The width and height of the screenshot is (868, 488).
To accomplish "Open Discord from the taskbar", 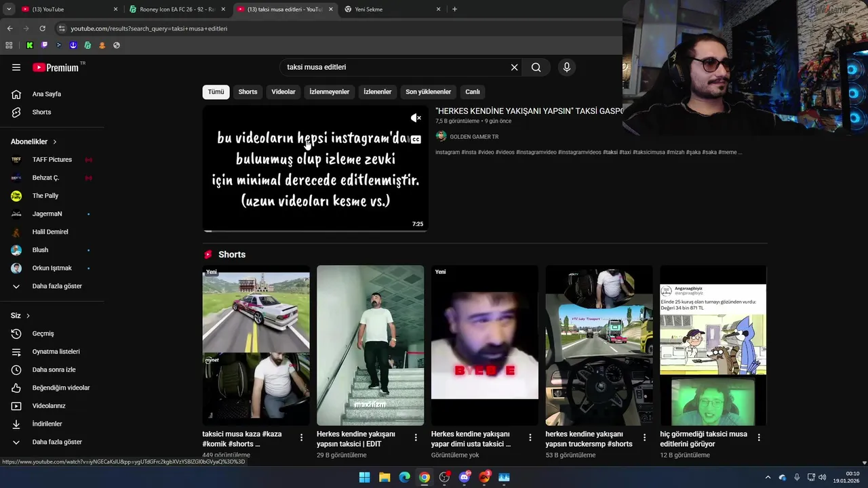I will (x=465, y=477).
